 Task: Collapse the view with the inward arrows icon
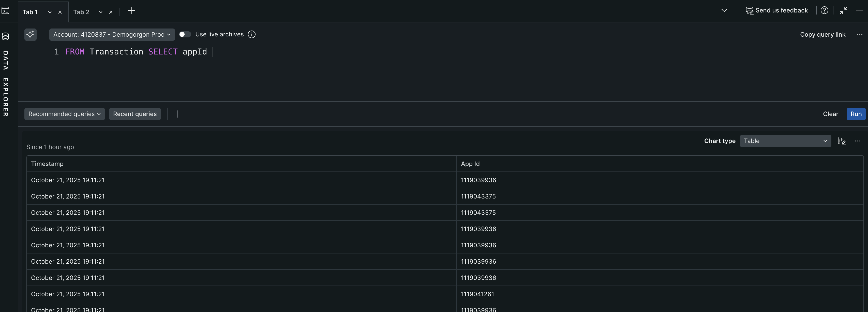pyautogui.click(x=844, y=10)
